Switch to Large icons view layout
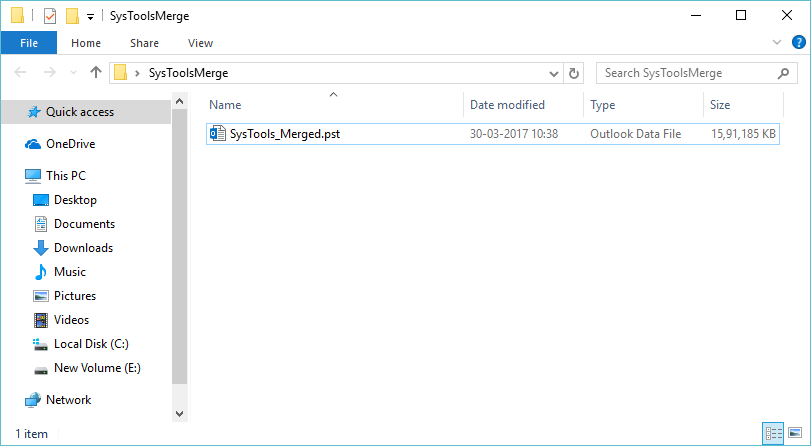 coord(795,433)
